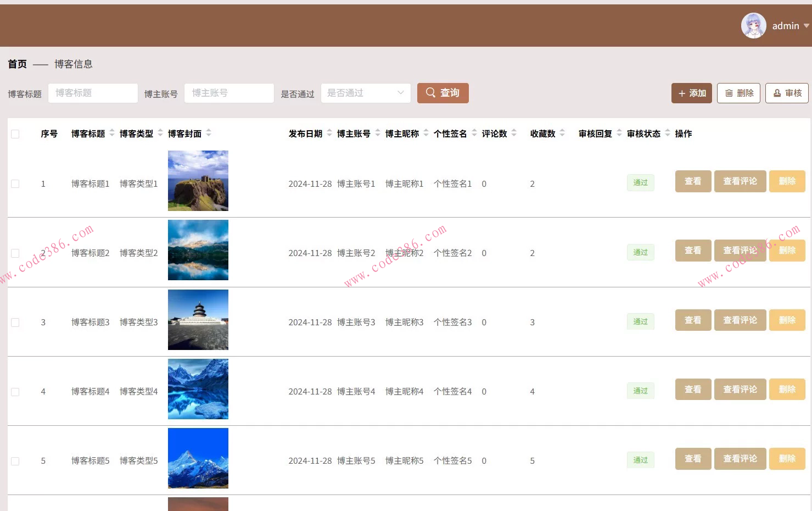Click 查看 on the 博客标题1 row

[x=693, y=181]
